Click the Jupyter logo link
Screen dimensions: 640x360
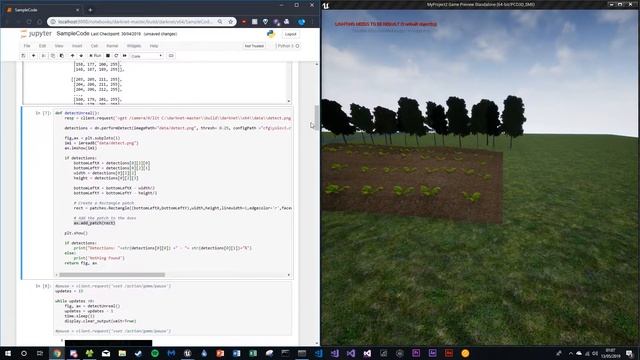(x=36, y=34)
